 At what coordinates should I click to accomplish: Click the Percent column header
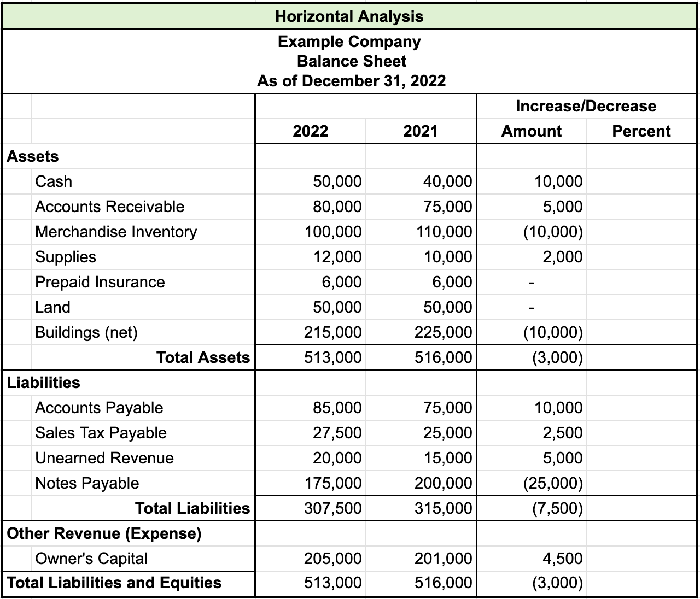(641, 131)
